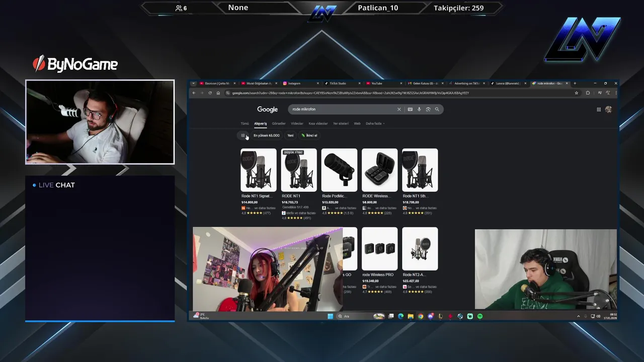This screenshot has height=362, width=644.
Task: Bookmark this page with the star icon
Action: 577,93
